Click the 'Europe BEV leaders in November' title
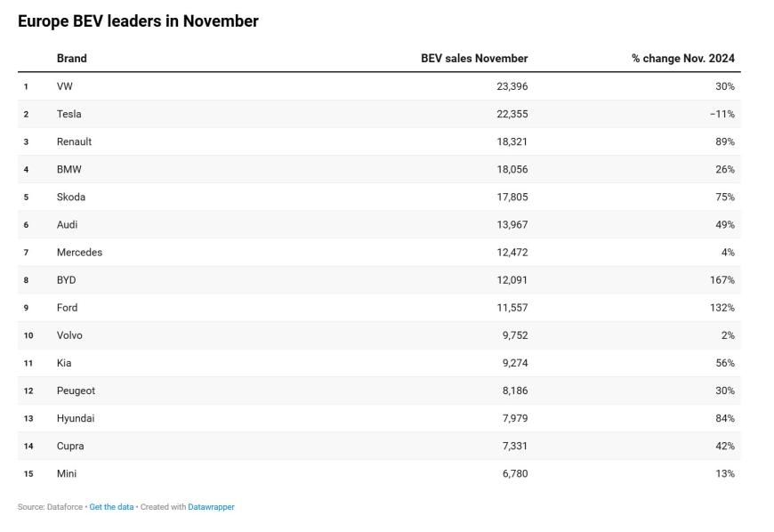 pos(138,21)
